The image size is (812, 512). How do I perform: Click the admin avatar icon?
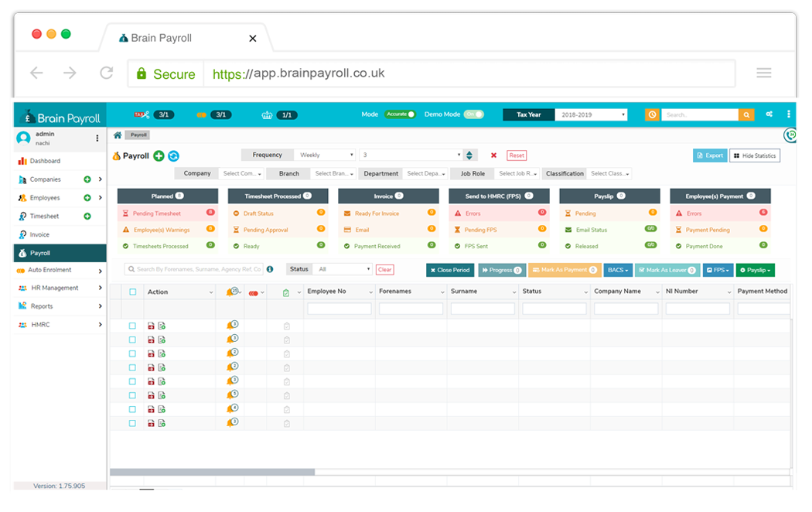coord(23,138)
